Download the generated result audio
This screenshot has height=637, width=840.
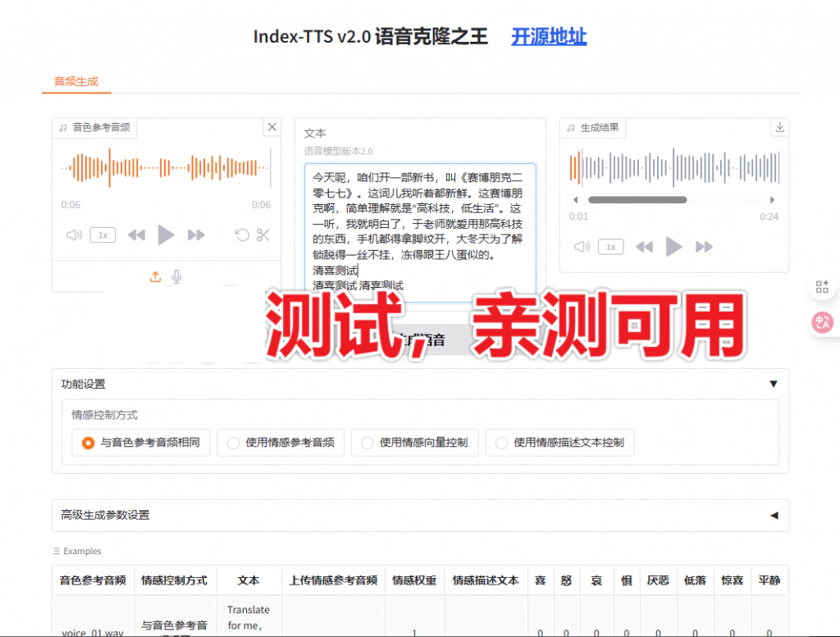pyautogui.click(x=779, y=128)
